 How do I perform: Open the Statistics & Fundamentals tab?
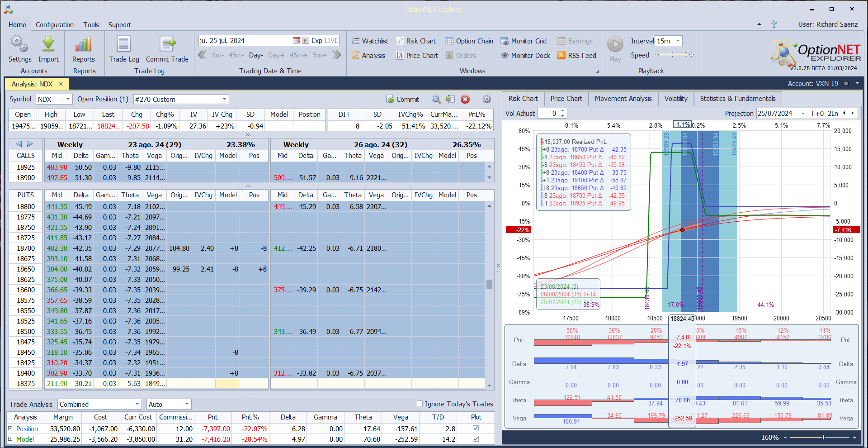tap(737, 99)
